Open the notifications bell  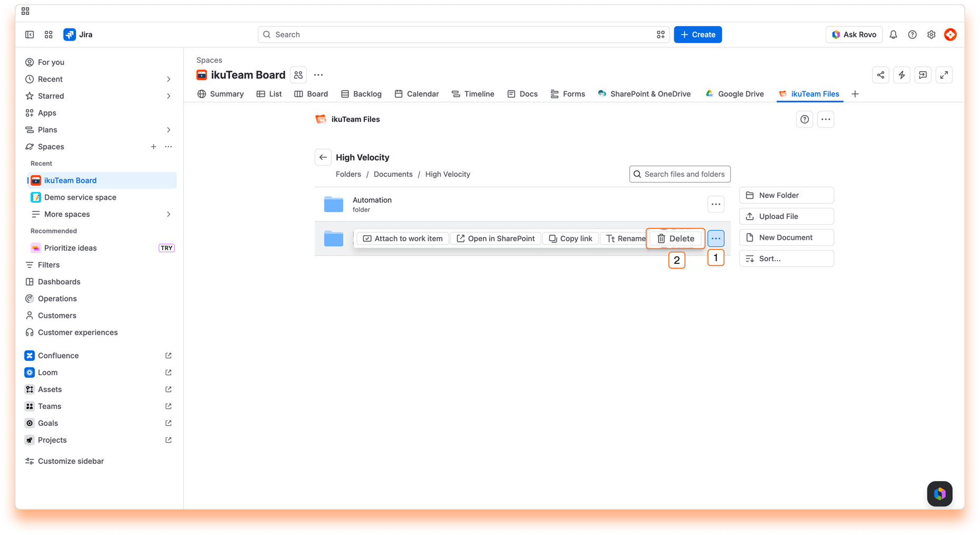(x=893, y=34)
